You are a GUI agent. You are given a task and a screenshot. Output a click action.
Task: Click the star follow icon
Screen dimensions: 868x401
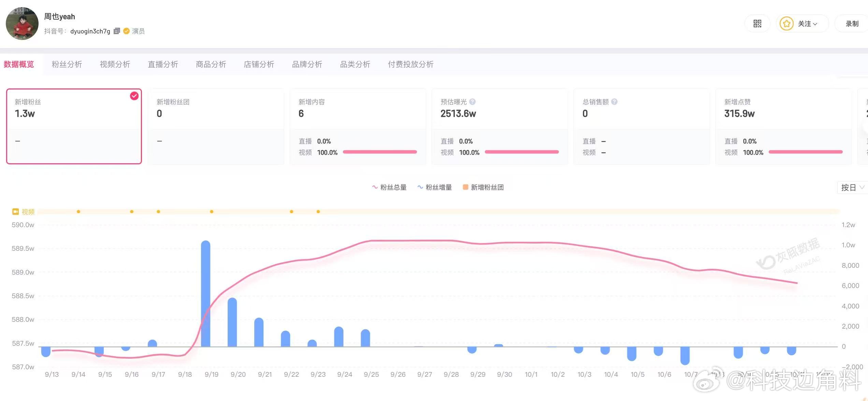pos(786,24)
